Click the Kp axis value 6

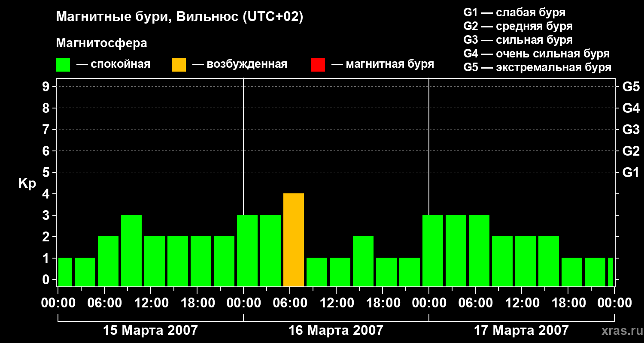tap(47, 151)
